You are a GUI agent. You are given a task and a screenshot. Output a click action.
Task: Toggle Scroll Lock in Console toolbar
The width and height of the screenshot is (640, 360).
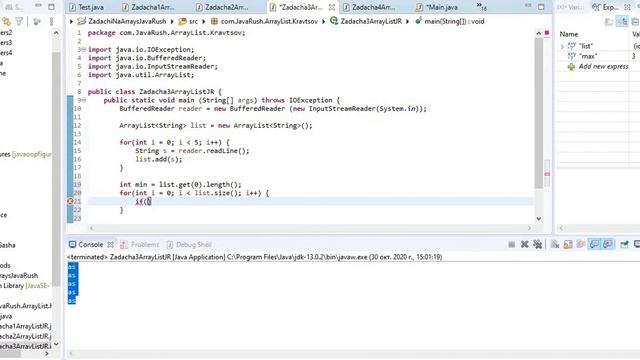click(x=568, y=244)
